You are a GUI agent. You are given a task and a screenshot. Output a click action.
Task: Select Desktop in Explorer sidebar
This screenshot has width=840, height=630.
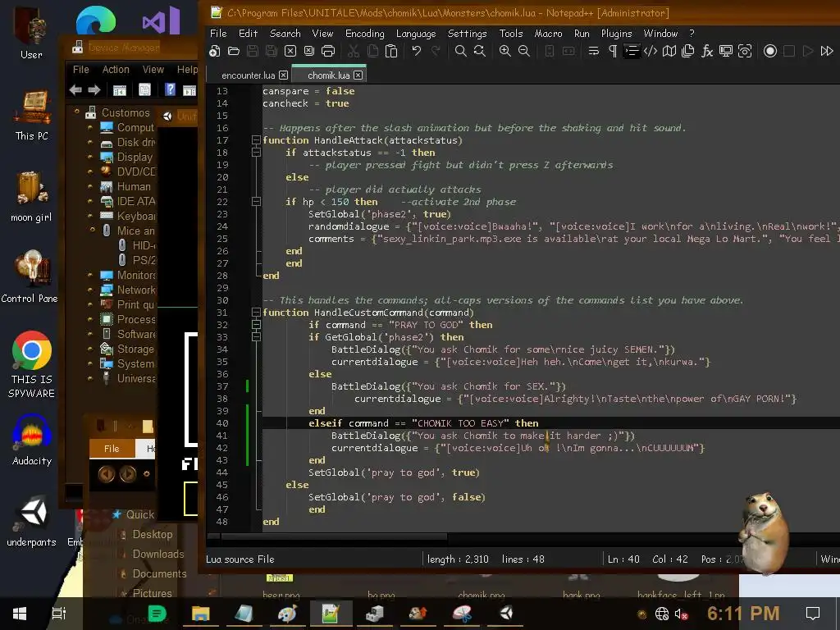click(x=153, y=534)
